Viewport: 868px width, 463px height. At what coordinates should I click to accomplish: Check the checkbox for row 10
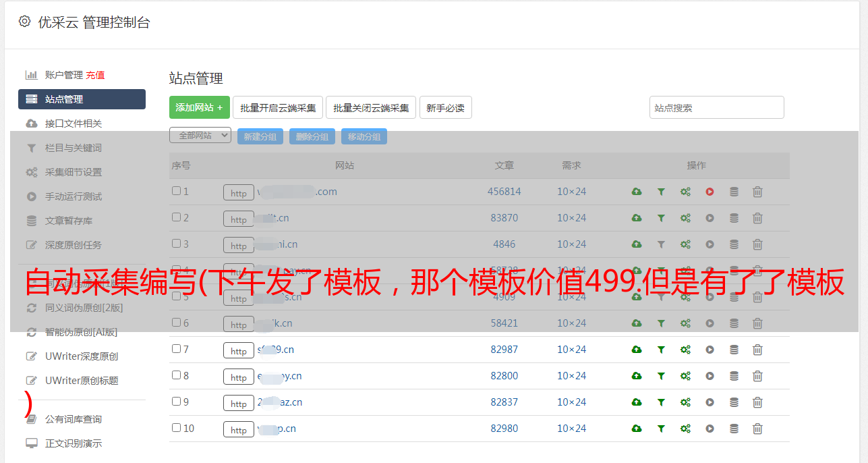[176, 428]
